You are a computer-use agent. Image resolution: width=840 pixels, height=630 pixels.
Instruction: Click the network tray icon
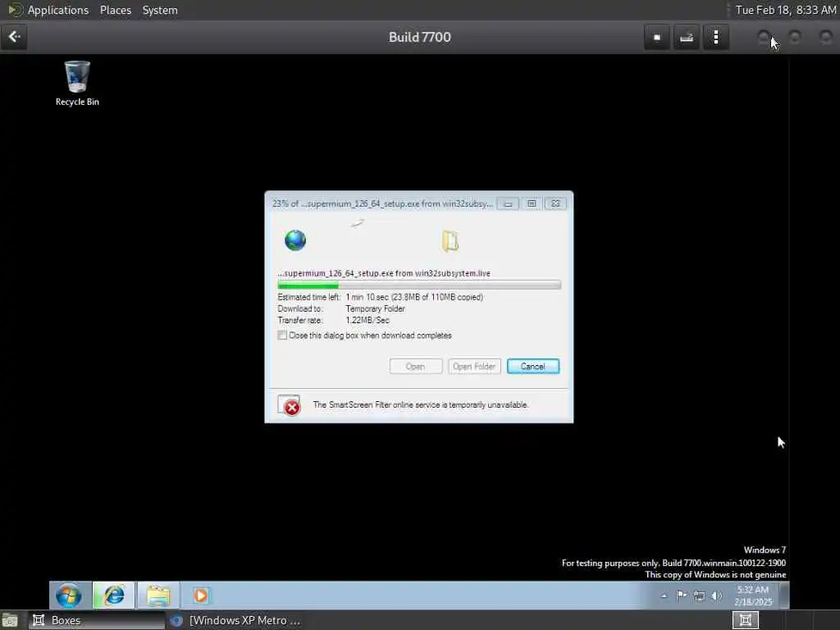coord(699,596)
